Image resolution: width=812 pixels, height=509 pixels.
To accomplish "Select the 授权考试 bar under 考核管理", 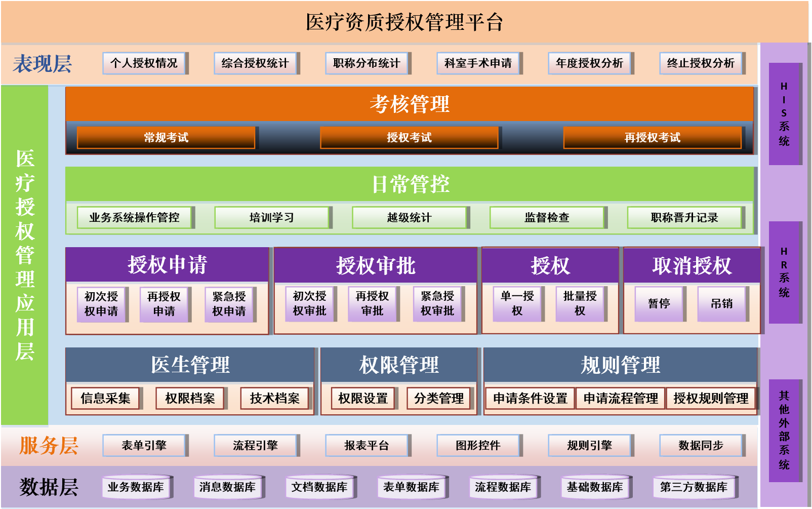I will [409, 138].
